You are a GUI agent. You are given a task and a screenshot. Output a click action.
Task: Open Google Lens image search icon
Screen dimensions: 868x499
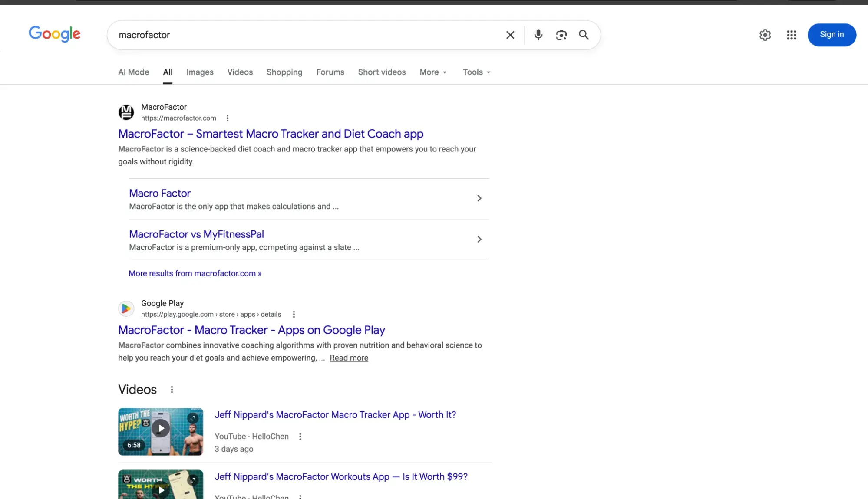[x=561, y=35]
